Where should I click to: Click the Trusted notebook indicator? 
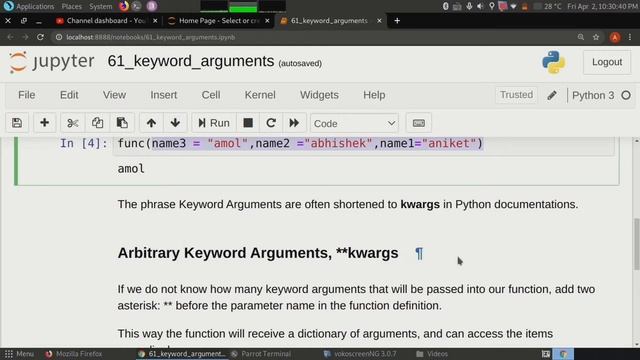click(516, 95)
